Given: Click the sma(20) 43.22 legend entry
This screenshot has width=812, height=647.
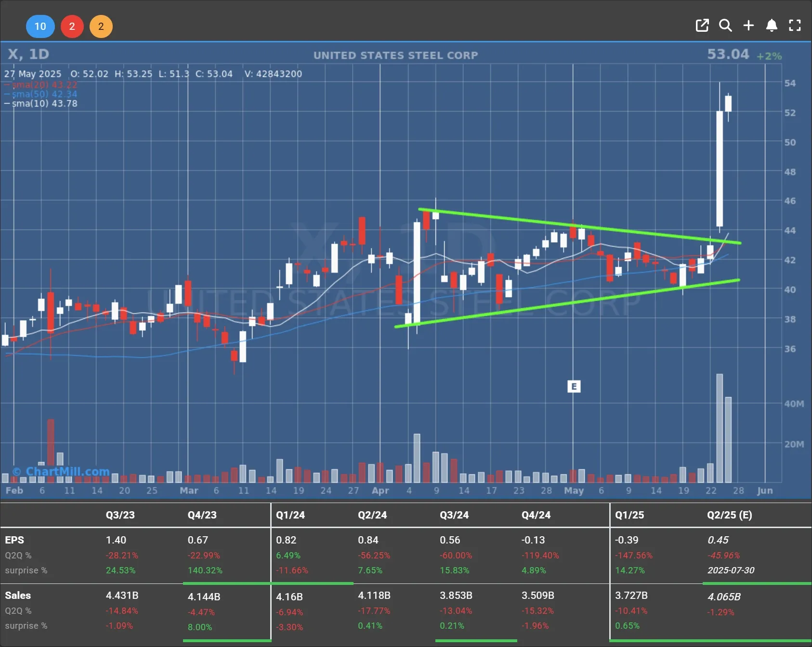Looking at the screenshot, I should 41,85.
